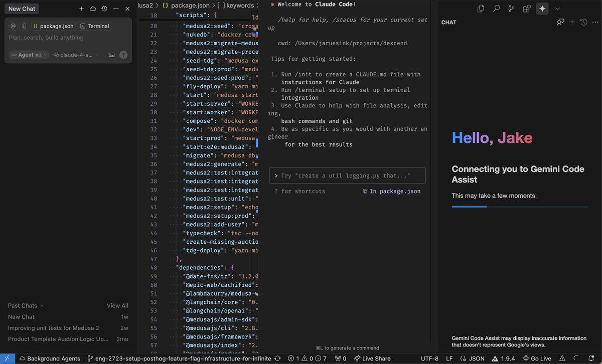Focus the Claude Code prompt input box
602x364 pixels.
(x=347, y=175)
